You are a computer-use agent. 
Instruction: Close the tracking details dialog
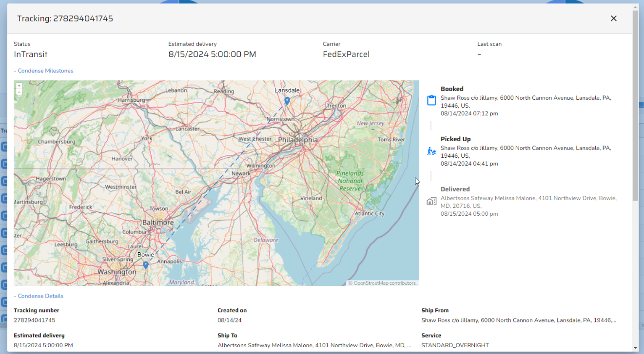[x=614, y=19]
